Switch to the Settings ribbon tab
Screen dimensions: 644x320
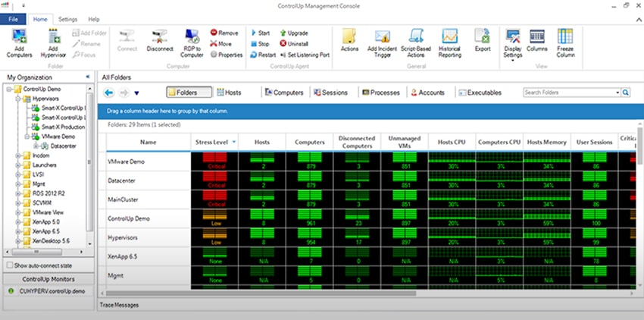click(x=67, y=19)
